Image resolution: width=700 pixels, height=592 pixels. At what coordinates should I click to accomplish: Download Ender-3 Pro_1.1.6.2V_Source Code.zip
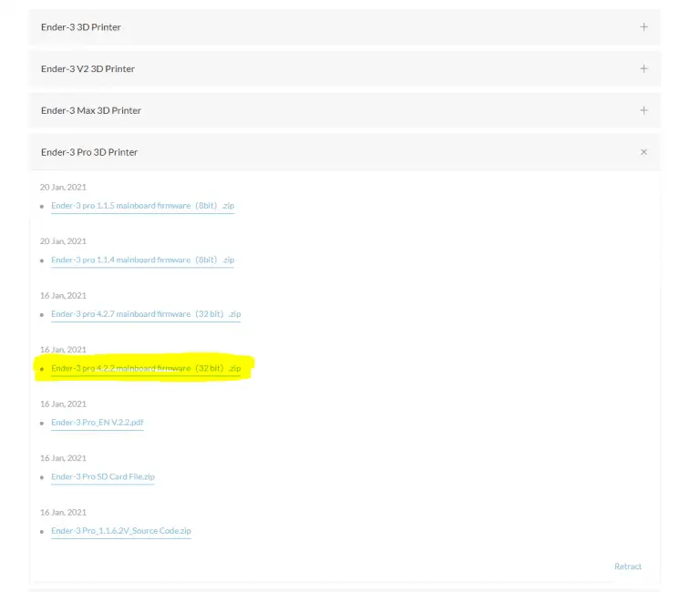pyautogui.click(x=120, y=531)
